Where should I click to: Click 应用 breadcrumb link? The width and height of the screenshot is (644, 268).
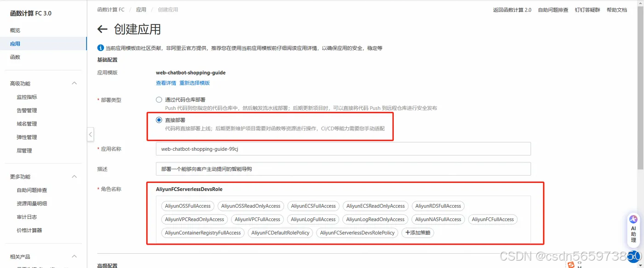coord(141,10)
